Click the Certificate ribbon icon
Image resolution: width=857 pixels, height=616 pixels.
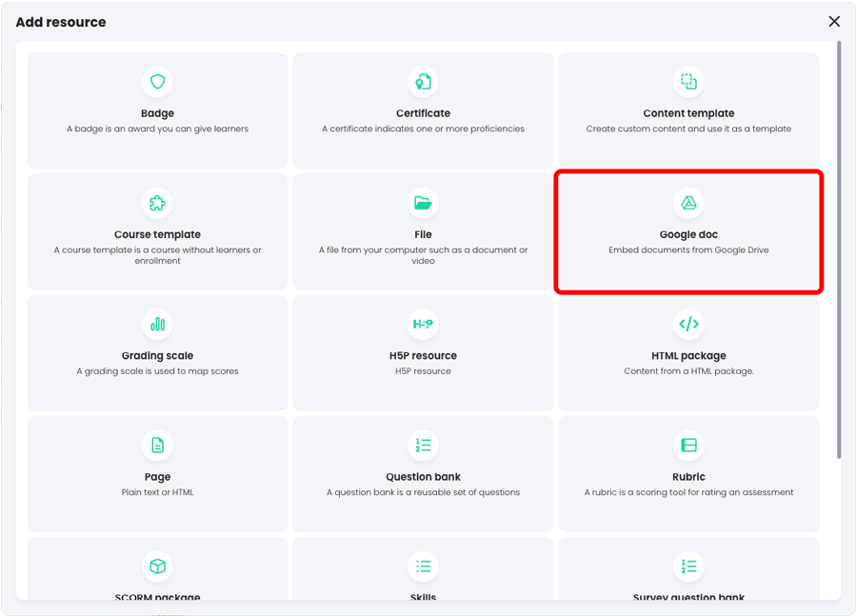(x=423, y=81)
